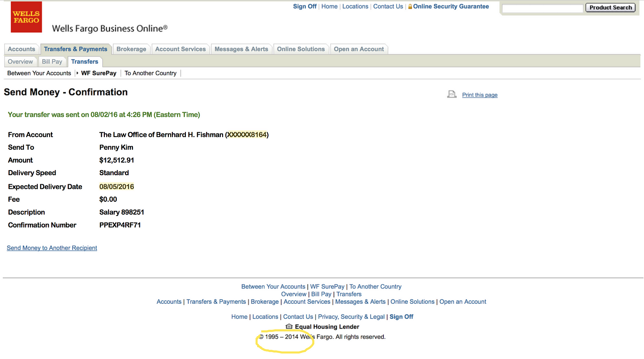Click footer Open an Account link

[463, 302]
